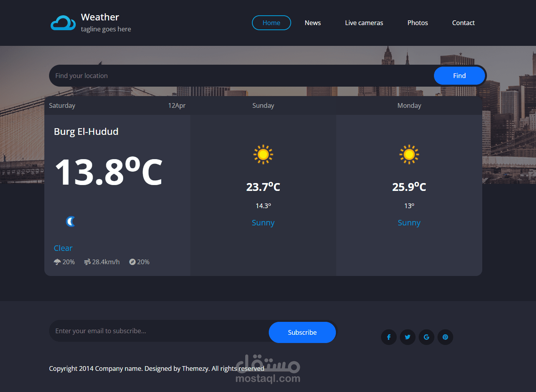Click the compass direction icon

tap(132, 262)
